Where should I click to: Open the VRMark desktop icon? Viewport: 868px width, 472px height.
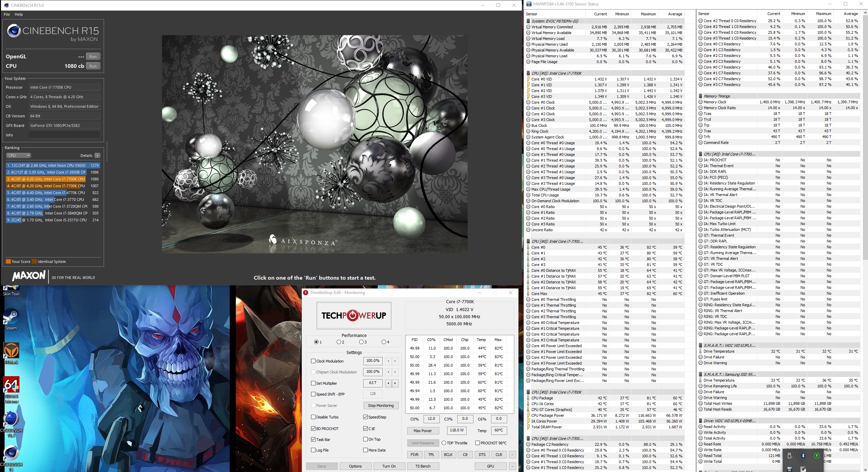pos(11,351)
